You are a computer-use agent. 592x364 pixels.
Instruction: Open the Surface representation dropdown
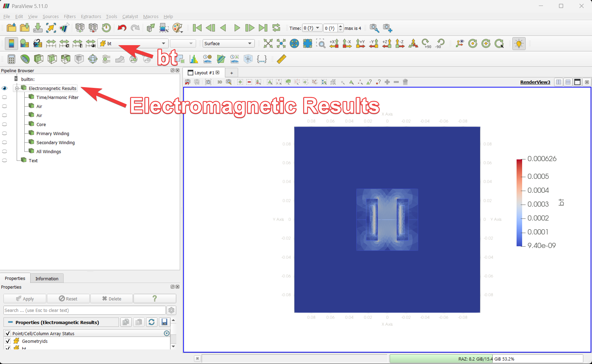pyautogui.click(x=229, y=43)
